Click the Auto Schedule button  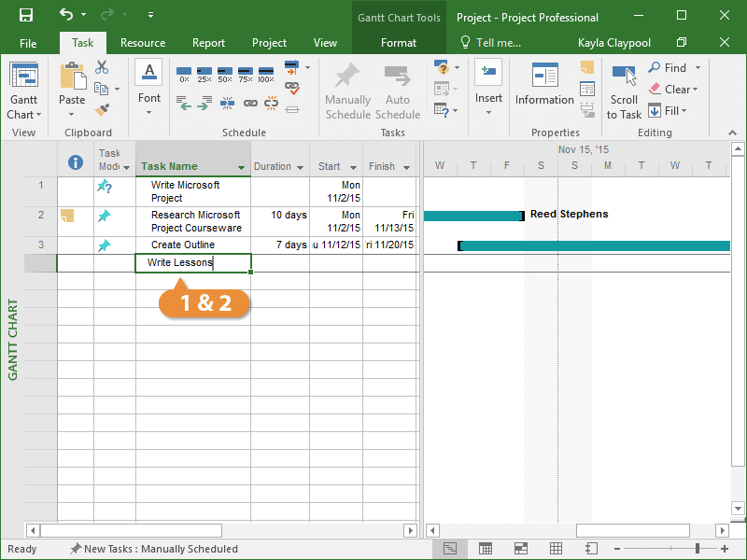pos(398,92)
